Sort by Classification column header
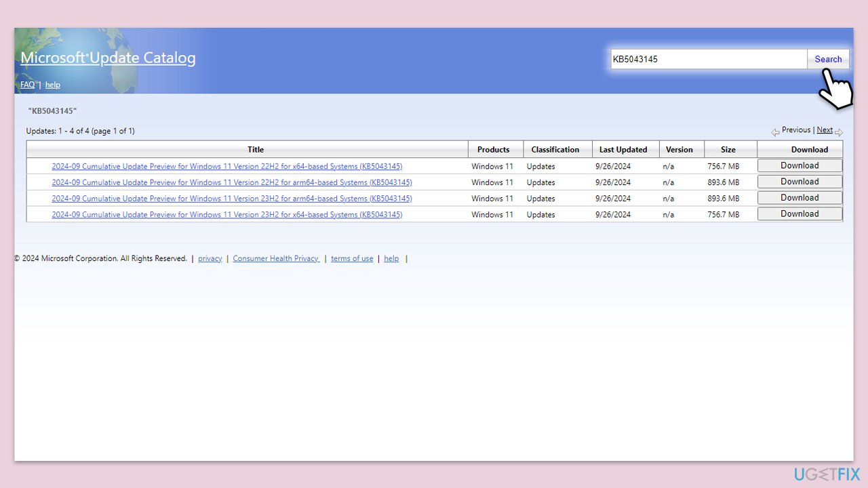 [x=555, y=150]
